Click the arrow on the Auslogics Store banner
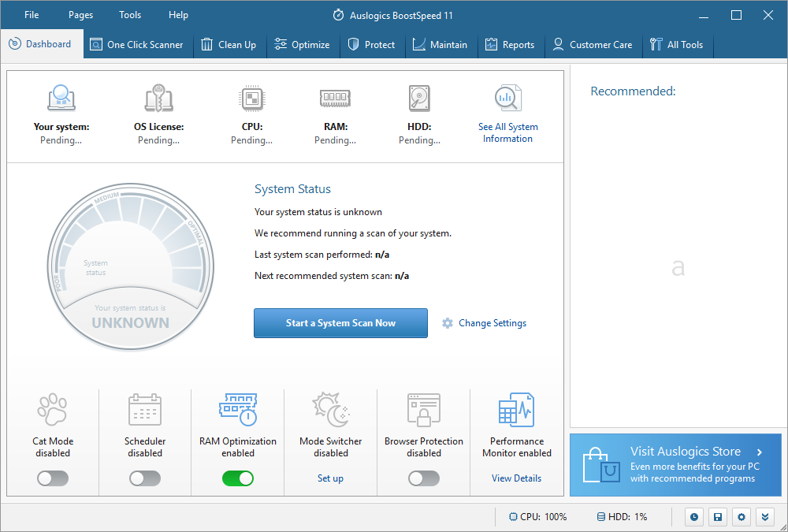Viewport: 788px width, 532px height. (760, 452)
